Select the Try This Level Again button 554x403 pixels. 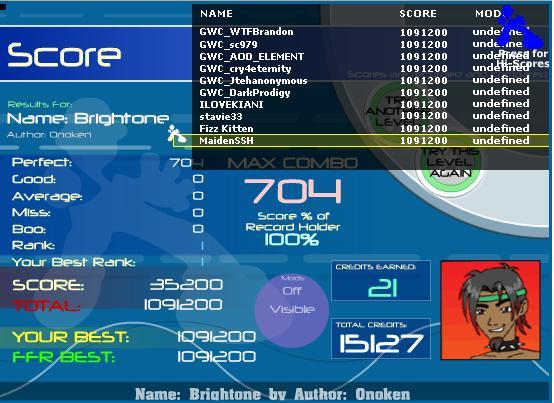[450, 162]
